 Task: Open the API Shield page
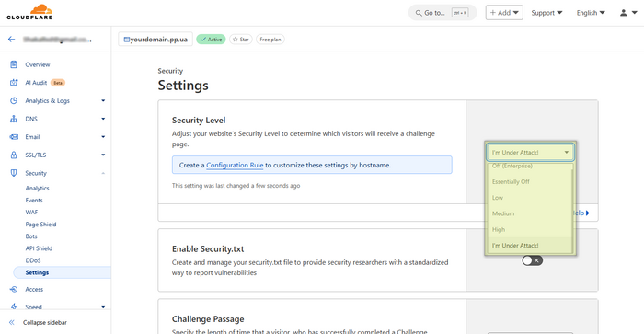coord(39,248)
